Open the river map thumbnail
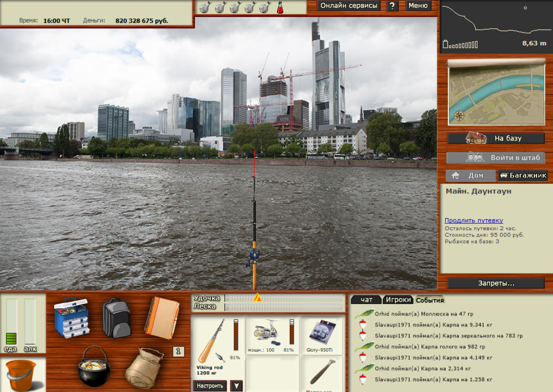The height and width of the screenshot is (392, 553). click(495, 91)
